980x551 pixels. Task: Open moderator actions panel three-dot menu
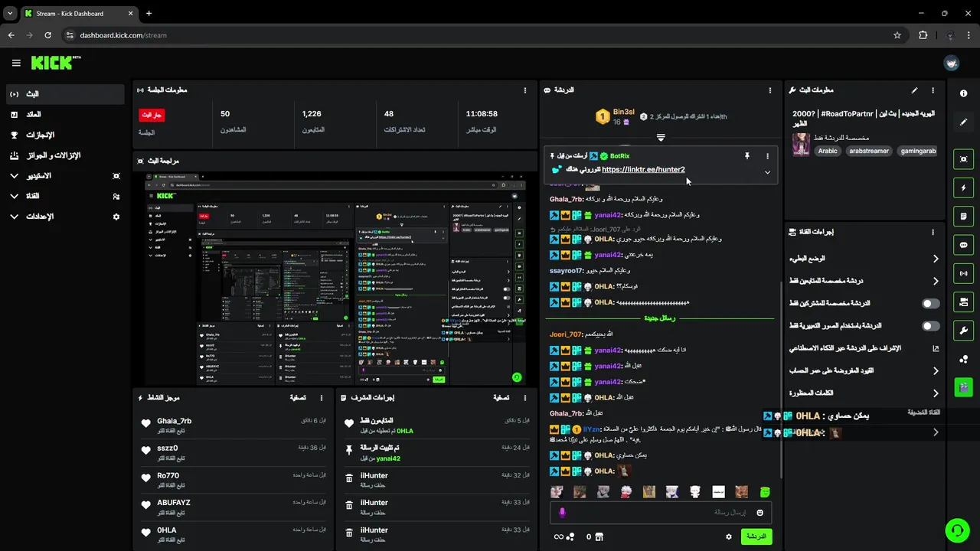[x=525, y=398]
